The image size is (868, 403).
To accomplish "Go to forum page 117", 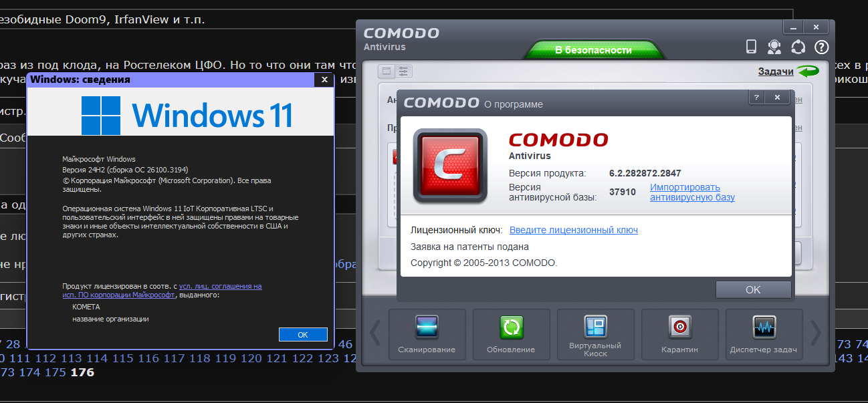I will (x=174, y=359).
